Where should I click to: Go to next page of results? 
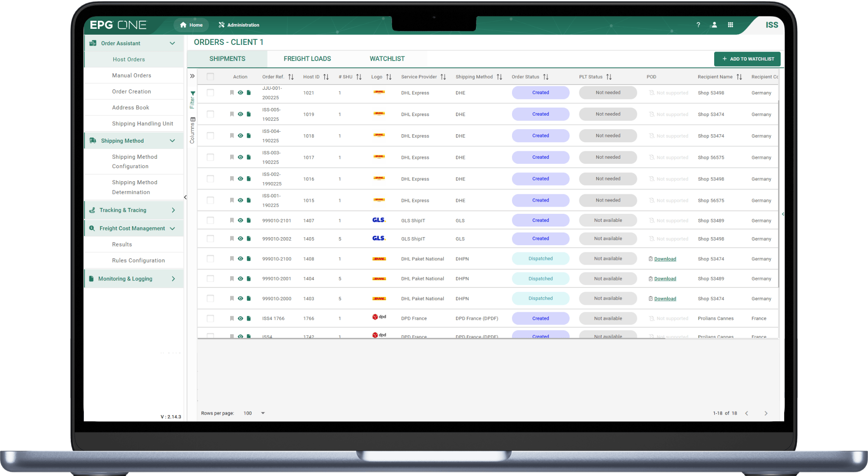pos(766,413)
